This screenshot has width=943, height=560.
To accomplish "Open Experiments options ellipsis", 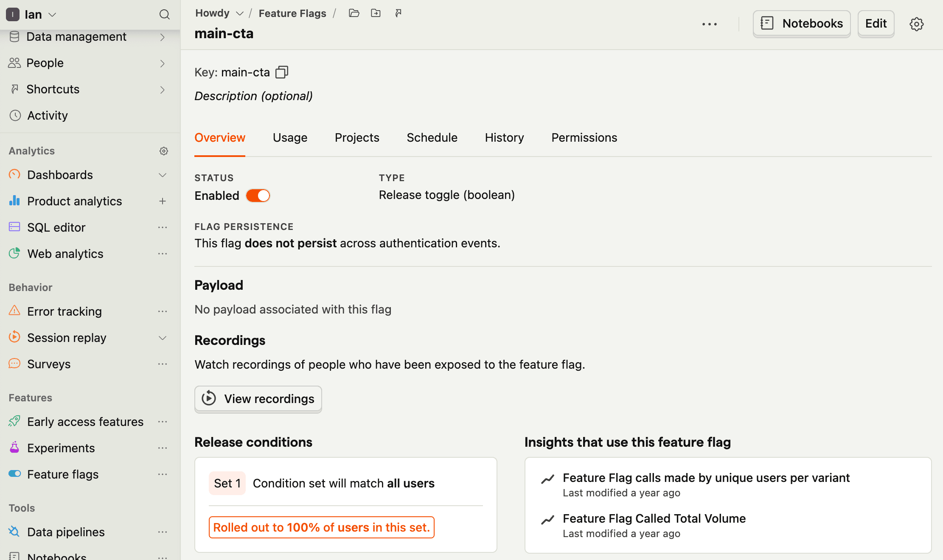I will pos(162,448).
